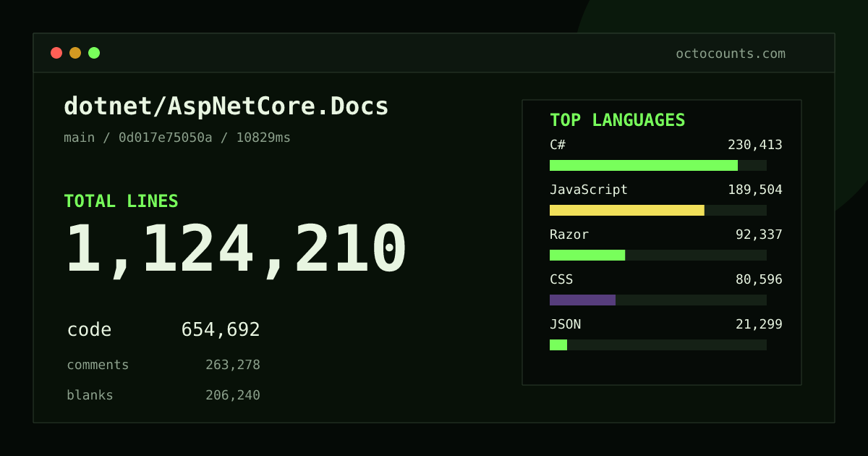Click the yellow JavaScript progress bar
Screen dimensions: 868x456
(627, 210)
